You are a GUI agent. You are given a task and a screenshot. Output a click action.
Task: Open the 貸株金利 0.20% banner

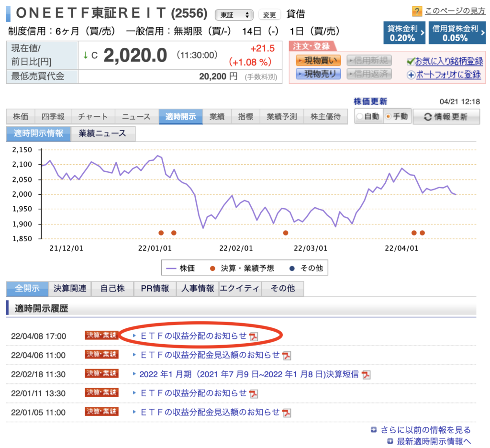(x=404, y=33)
